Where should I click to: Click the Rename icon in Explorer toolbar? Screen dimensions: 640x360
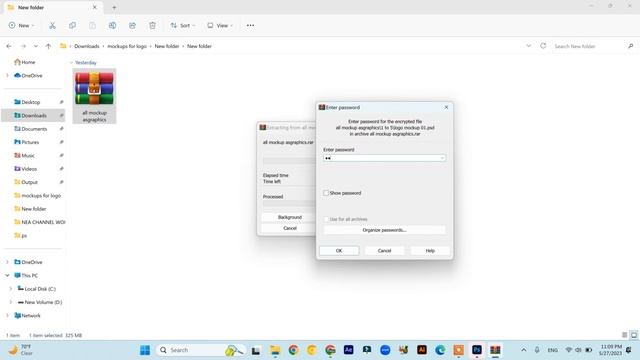click(x=112, y=25)
